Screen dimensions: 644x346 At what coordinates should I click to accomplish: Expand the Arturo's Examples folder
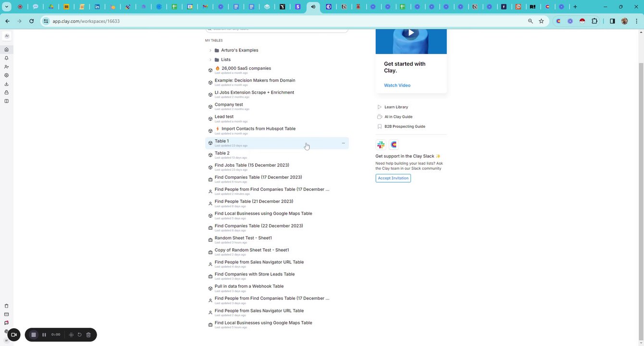pyautogui.click(x=210, y=50)
